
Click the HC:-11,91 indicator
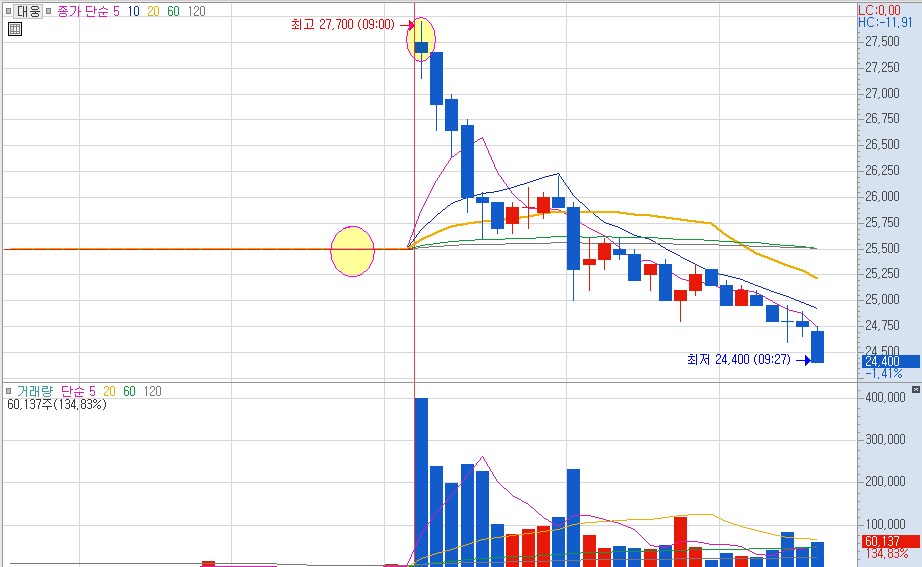pos(885,22)
